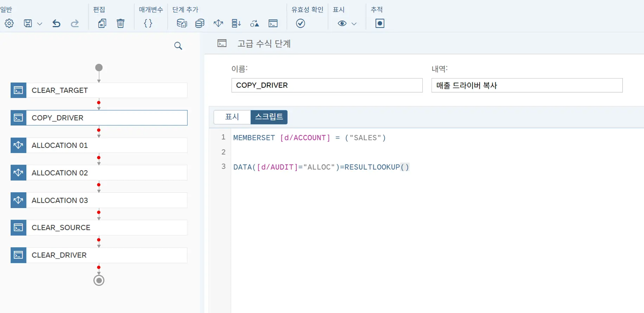The image size is (644, 313).
Task: Switch to the 스크립트 tab
Action: [x=269, y=117]
